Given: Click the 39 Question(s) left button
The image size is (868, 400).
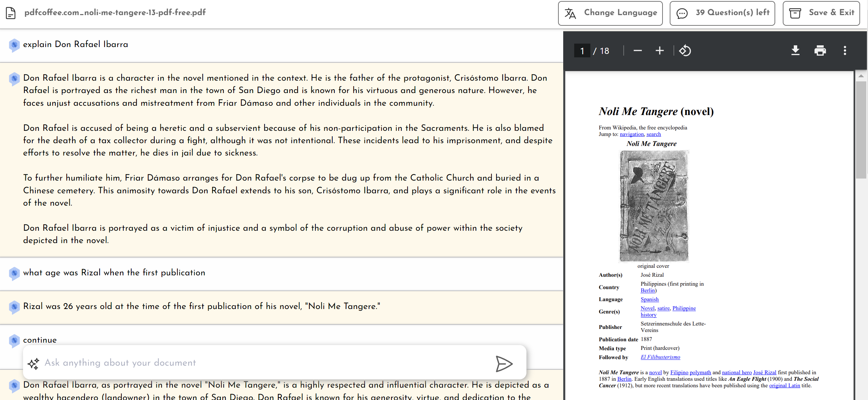Looking at the screenshot, I should [722, 13].
